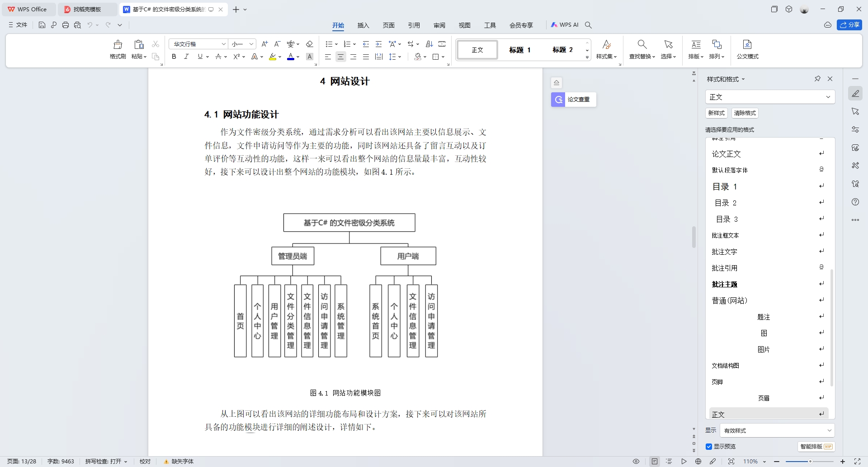Toggle character shading icon
Screen dimensions: 868x467
pos(310,57)
